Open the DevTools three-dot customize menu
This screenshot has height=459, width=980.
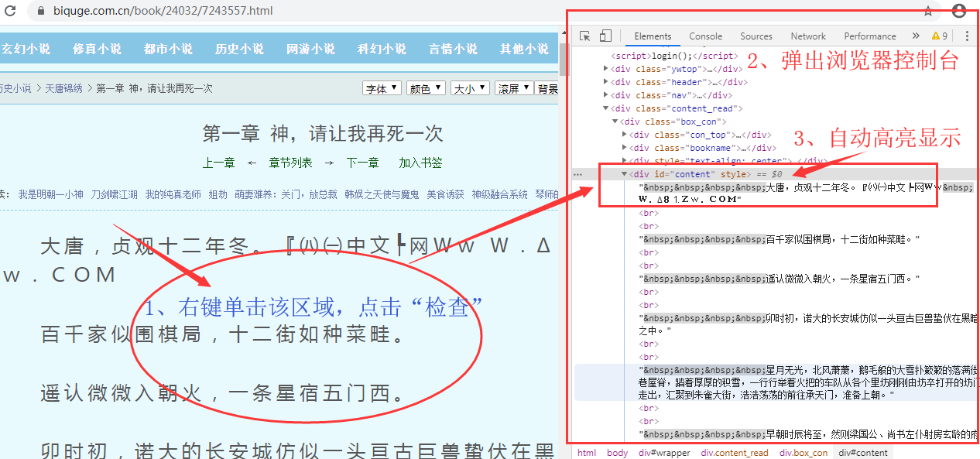[x=965, y=36]
